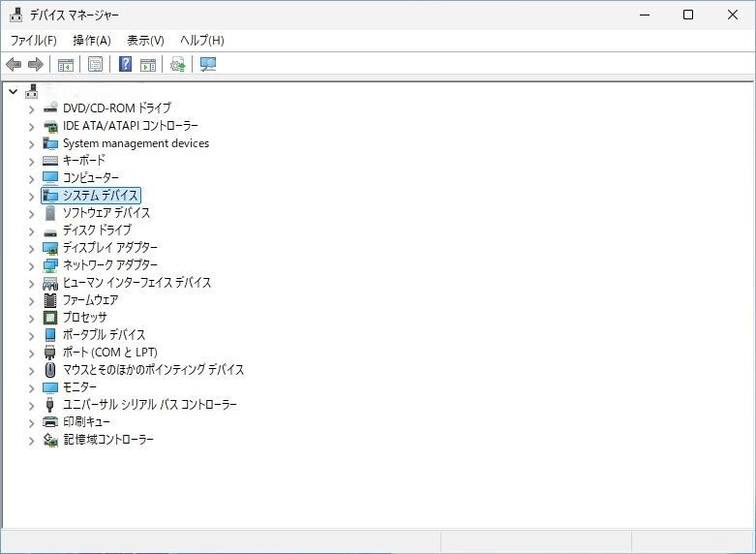756x554 pixels.
Task: Open the ファイル(F) menu
Action: coord(33,41)
